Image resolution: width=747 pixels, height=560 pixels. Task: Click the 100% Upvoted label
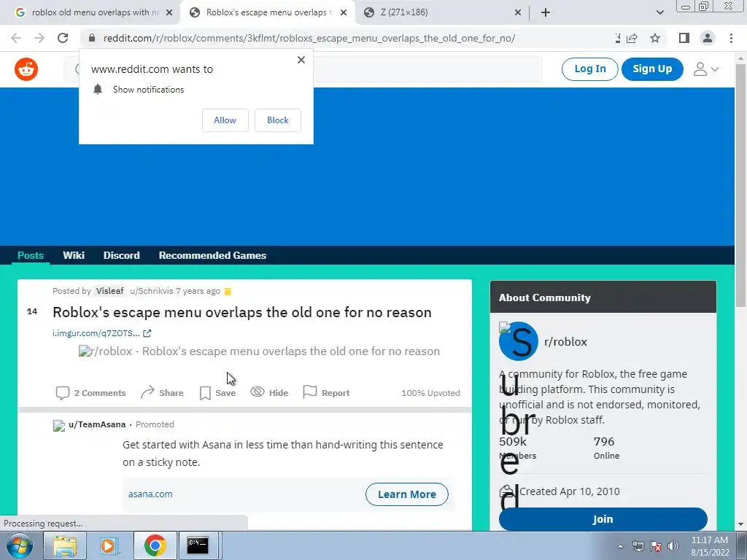pos(430,393)
